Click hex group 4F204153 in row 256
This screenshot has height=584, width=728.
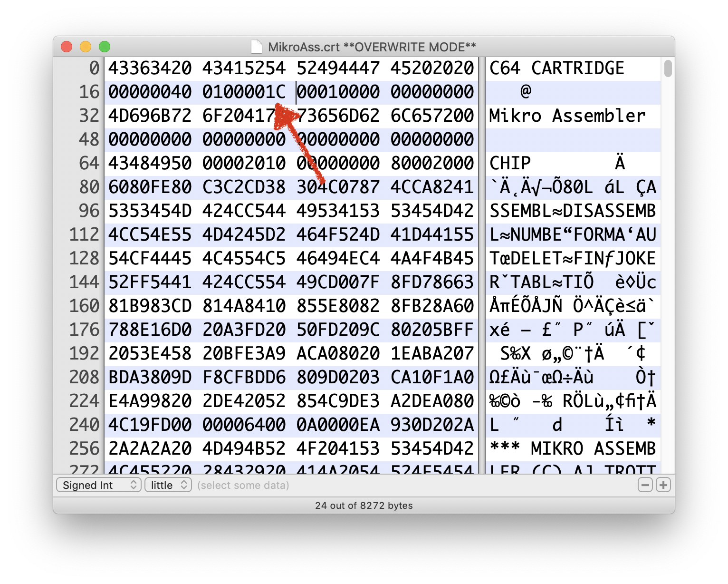(x=338, y=448)
